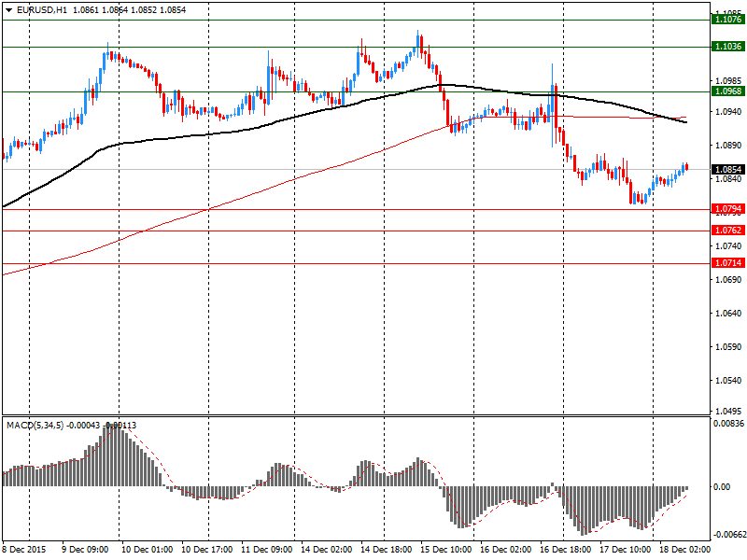Click the 1.0690 price scale value
Image resolution: width=747 pixels, height=560 pixels.
click(729, 279)
